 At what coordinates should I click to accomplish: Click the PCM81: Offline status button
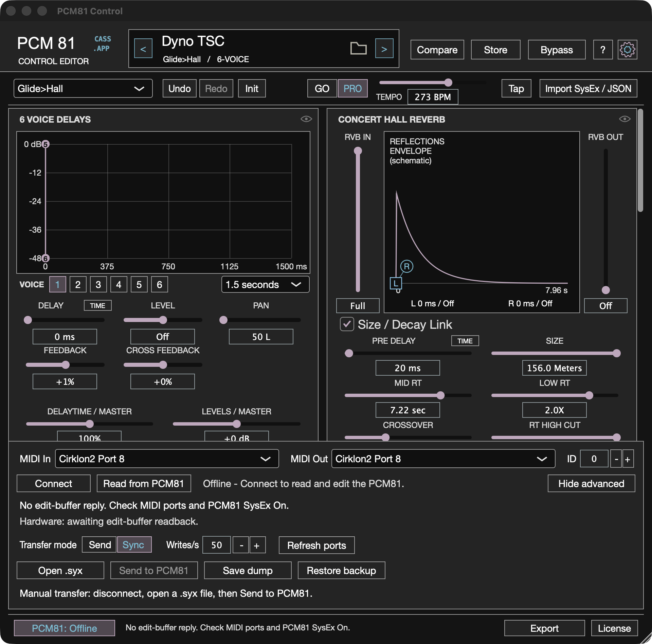pos(64,628)
